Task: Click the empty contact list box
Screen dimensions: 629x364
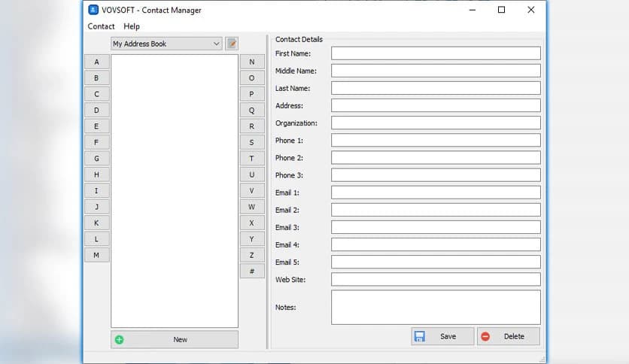Action: [x=175, y=191]
